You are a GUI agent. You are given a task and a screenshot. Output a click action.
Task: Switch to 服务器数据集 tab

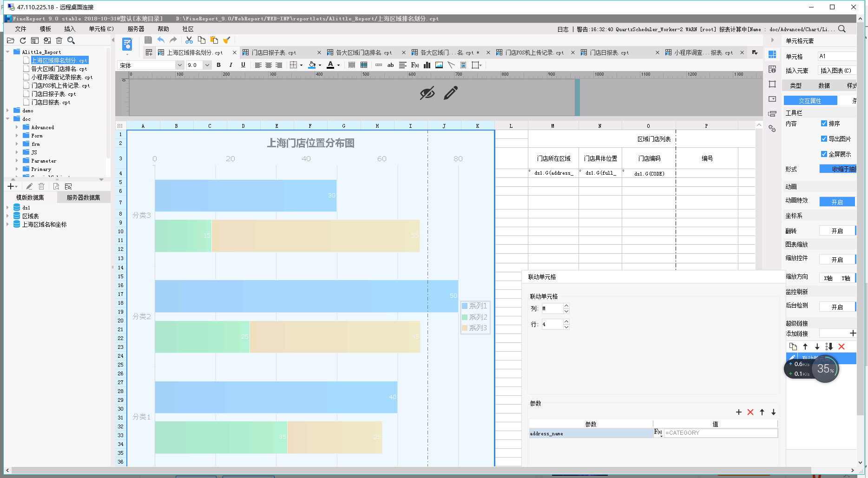[x=84, y=197]
